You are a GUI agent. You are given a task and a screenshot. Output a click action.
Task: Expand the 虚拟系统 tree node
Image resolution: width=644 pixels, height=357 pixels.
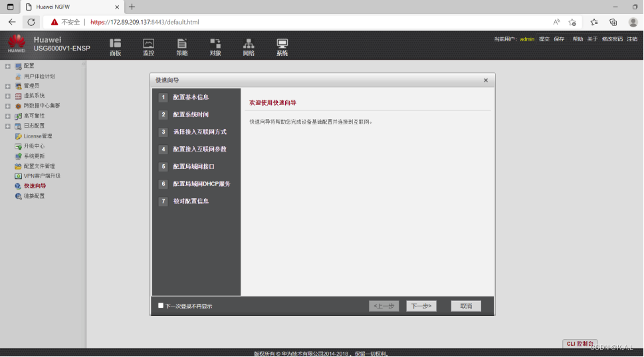pyautogui.click(x=8, y=96)
